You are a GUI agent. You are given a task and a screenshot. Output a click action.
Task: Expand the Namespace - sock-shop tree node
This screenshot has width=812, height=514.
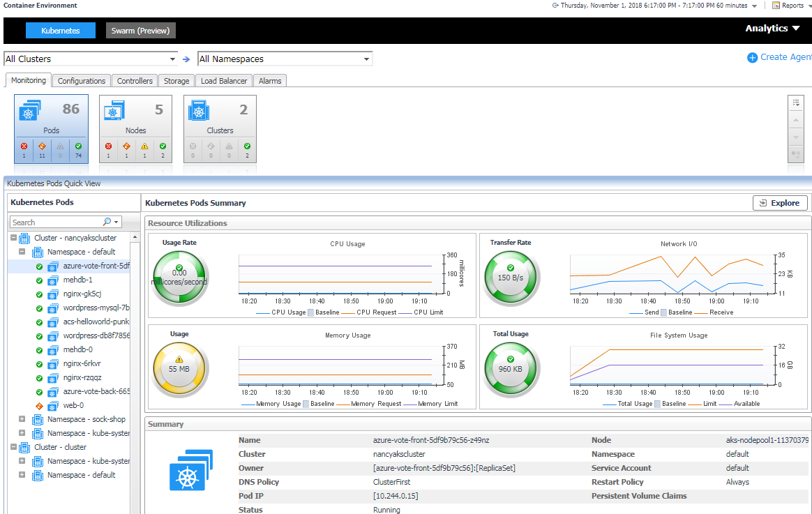pos(22,419)
